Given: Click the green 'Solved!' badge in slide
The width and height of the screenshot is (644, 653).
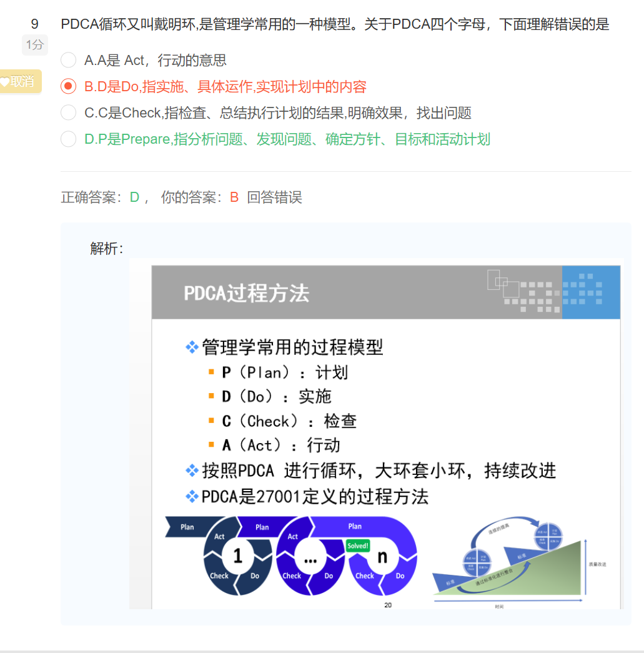Looking at the screenshot, I should 358,546.
